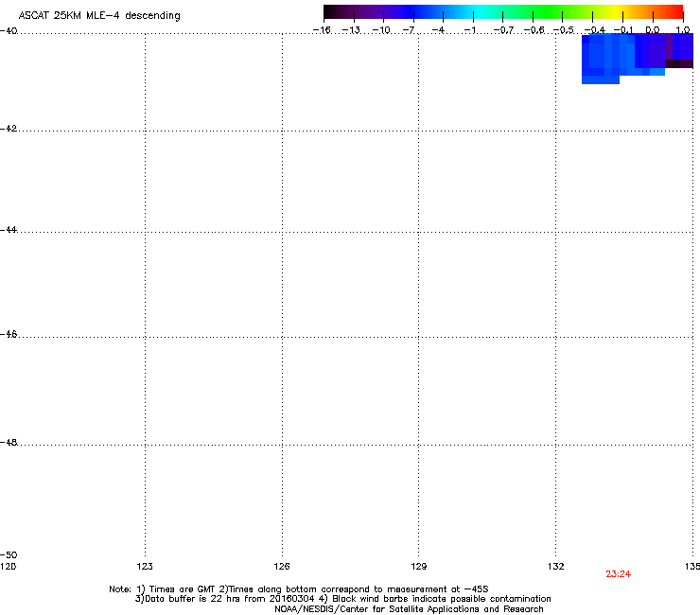Click the -1 label on the color scale
This screenshot has height=615, width=700.
point(469,30)
